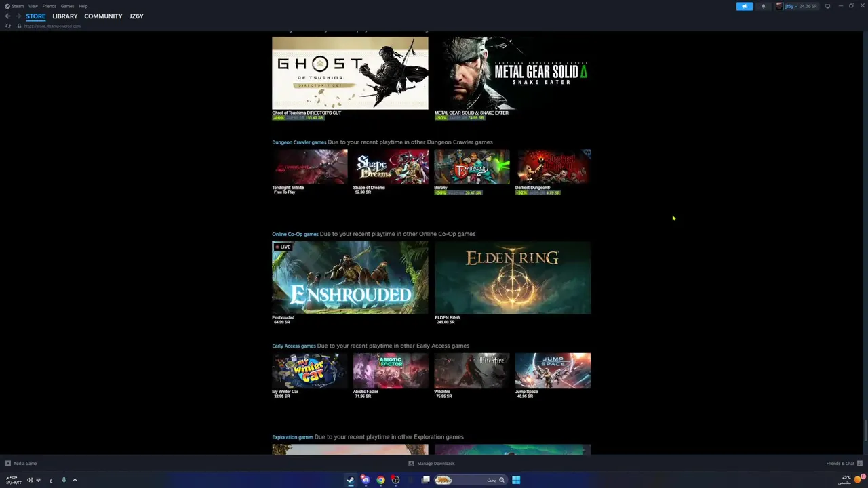Open the volume icon in system tray

coord(30,480)
